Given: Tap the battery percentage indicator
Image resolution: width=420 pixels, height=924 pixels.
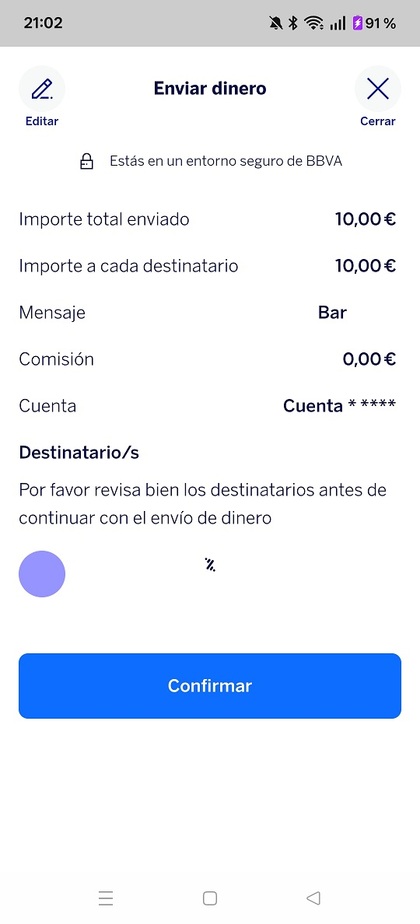Looking at the screenshot, I should [x=374, y=24].
